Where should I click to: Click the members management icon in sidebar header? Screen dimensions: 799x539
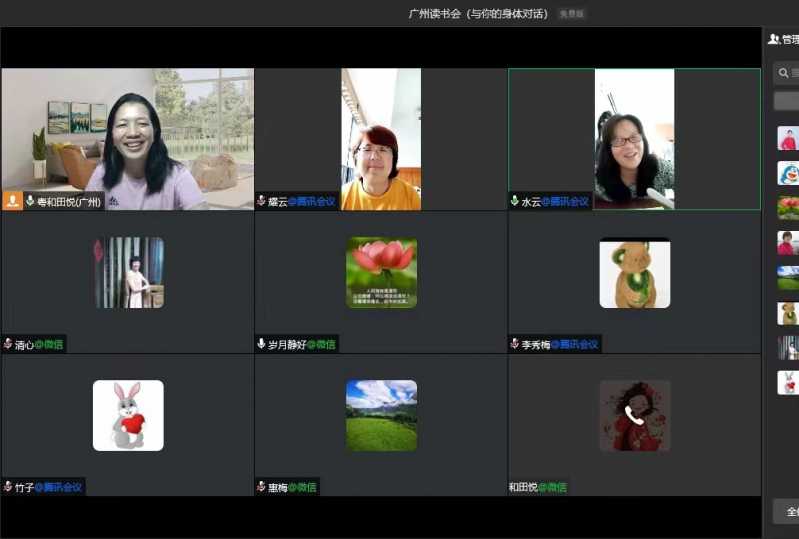click(774, 39)
